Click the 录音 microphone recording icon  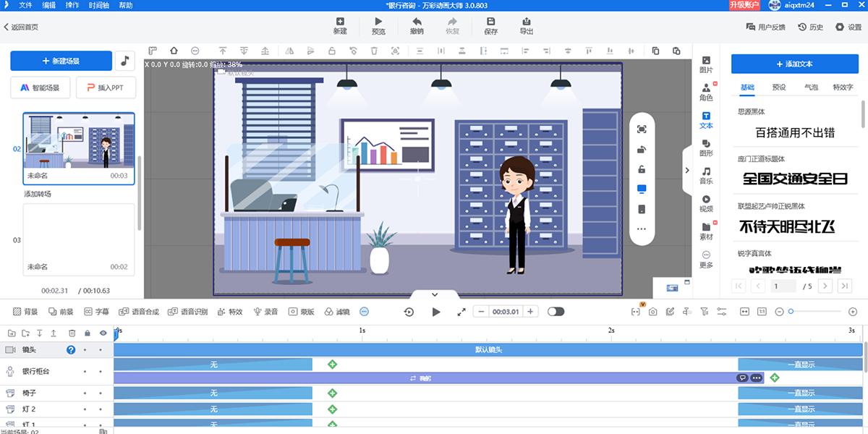(265, 312)
